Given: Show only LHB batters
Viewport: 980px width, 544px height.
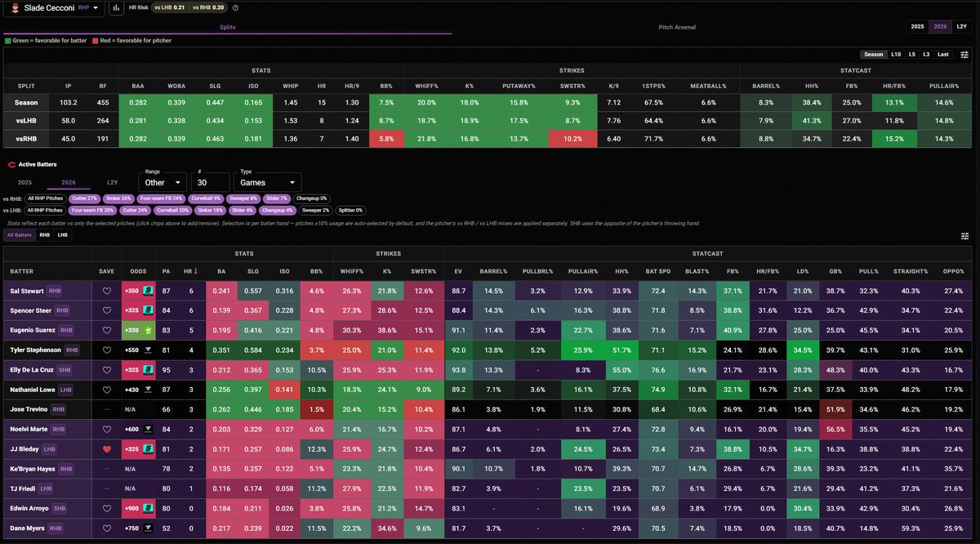Looking at the screenshot, I should (63, 235).
